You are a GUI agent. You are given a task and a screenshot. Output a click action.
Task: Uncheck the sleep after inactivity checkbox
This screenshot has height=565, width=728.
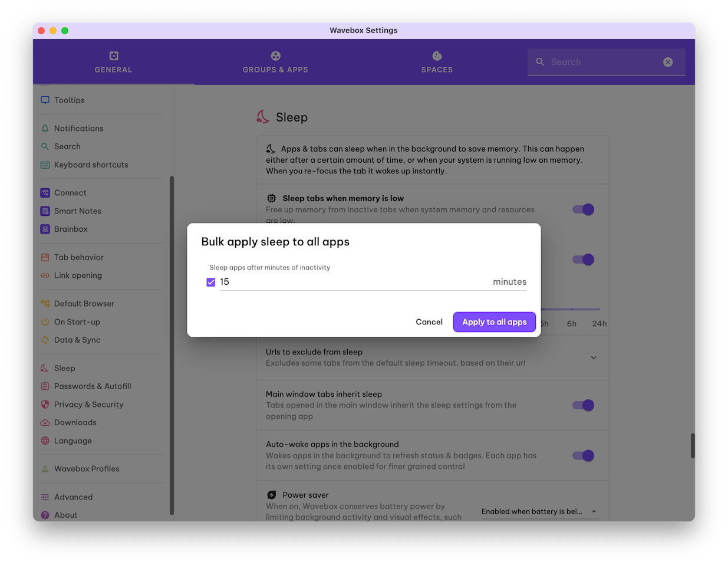[x=211, y=282]
